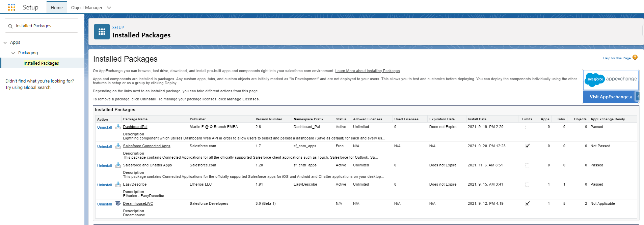Switch to the Home tab
Viewport: 644px width, 225px height.
[x=57, y=7]
